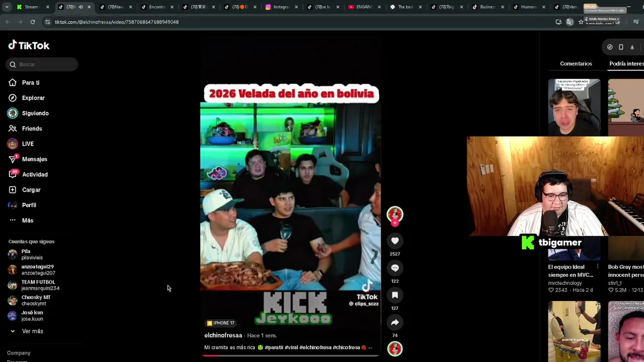This screenshot has height=362, width=644.
Task: Reload the page in browser
Action: click(x=33, y=22)
